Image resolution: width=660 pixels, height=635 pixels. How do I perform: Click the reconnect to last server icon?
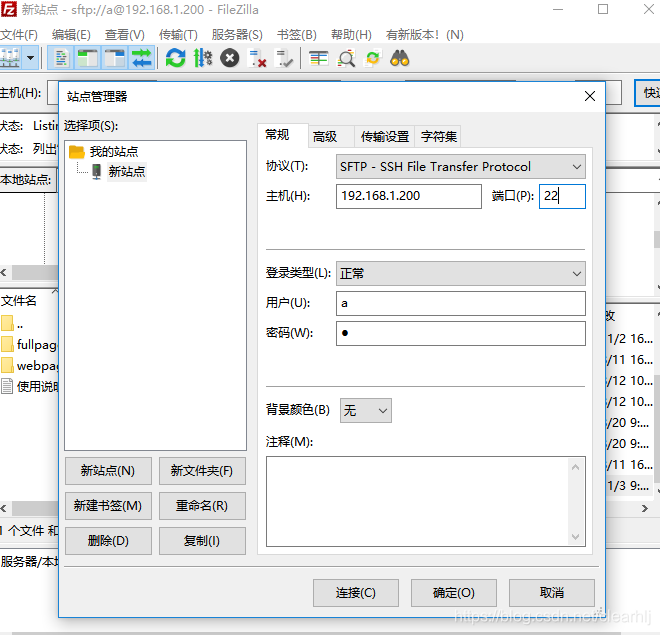pyautogui.click(x=284, y=58)
